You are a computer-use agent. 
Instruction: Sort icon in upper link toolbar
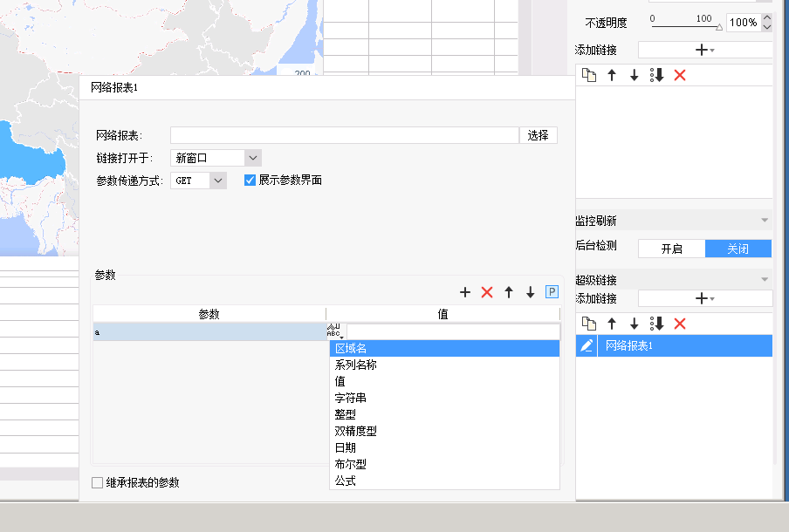(x=656, y=75)
